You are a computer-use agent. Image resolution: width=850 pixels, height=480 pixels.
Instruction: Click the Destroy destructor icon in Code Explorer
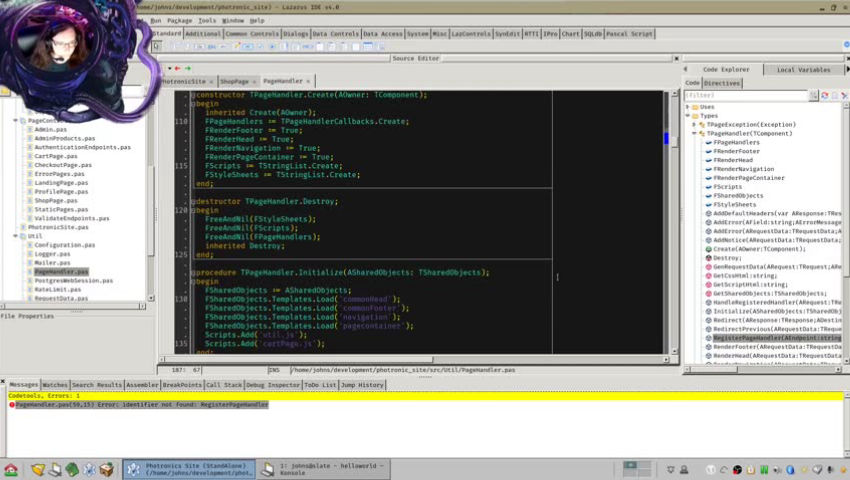[x=709, y=258]
